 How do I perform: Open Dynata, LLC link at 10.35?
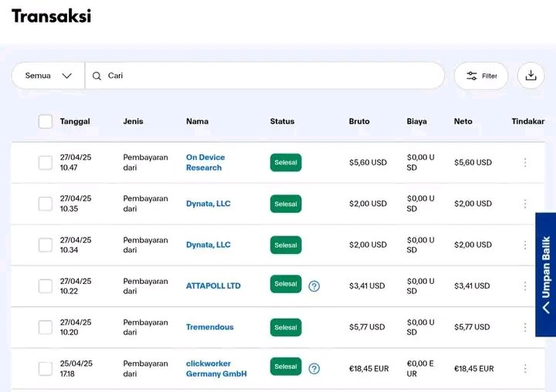(x=208, y=204)
